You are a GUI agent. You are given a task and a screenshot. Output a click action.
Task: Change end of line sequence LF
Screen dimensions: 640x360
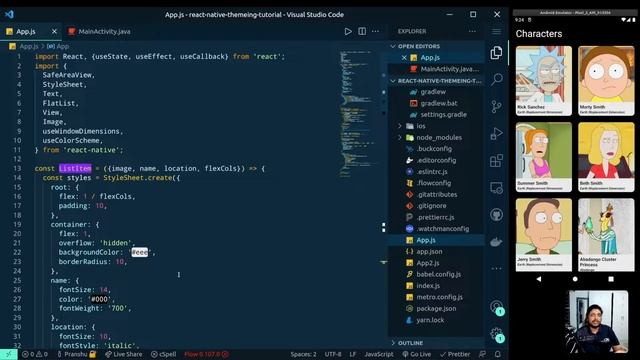click(x=353, y=354)
